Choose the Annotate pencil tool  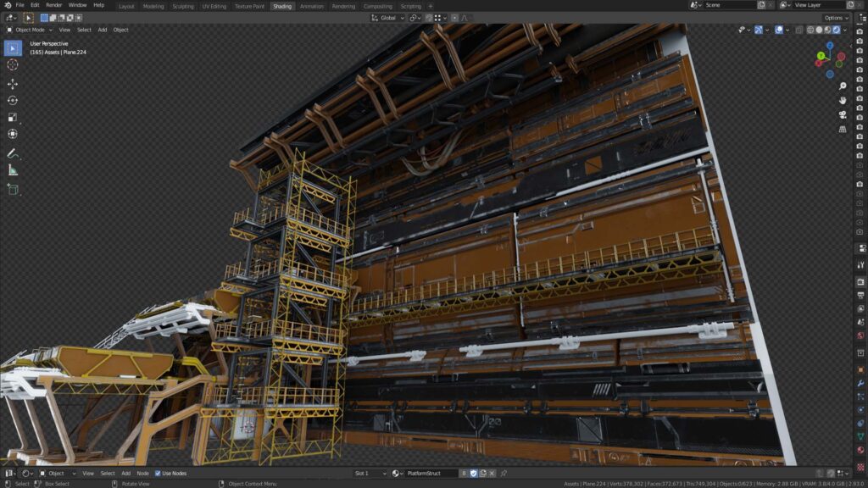point(13,154)
